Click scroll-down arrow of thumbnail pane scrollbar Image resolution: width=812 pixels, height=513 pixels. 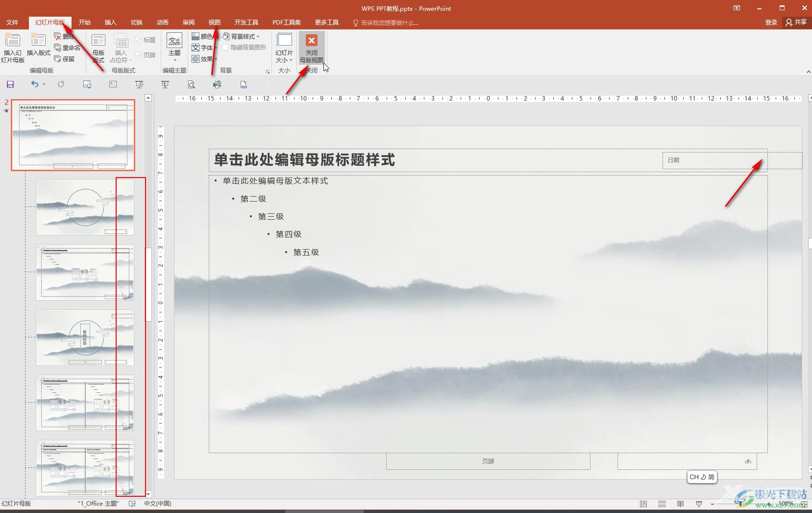(x=148, y=494)
